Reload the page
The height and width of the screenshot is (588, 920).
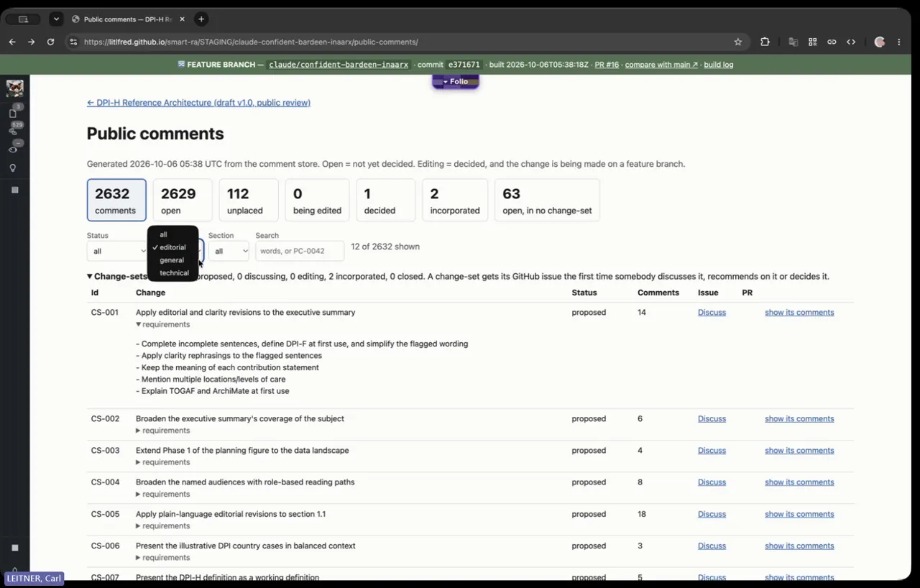tap(50, 42)
